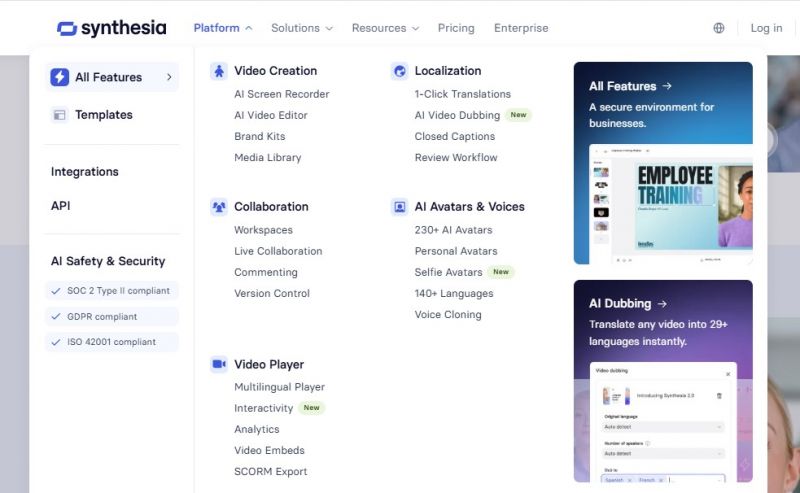Go to Commenting feature

point(266,273)
